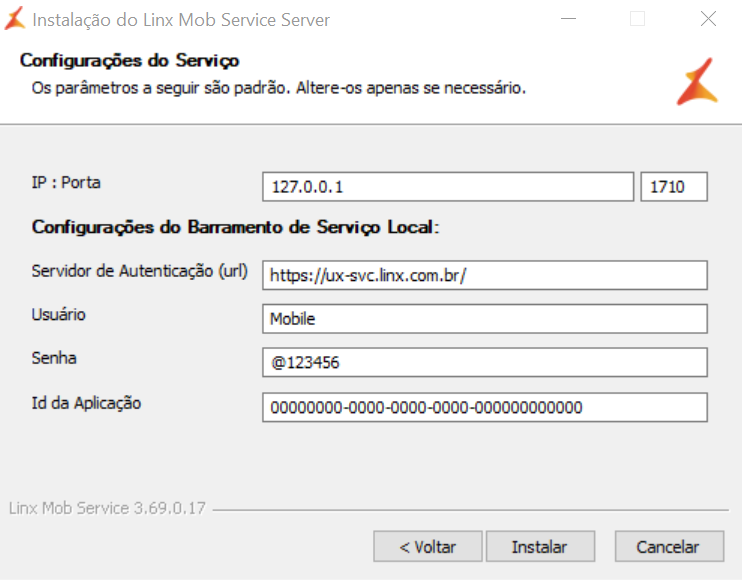This screenshot has width=742, height=580.
Task: Click the 'Servidor de Autenticação (url)' label
Action: (140, 272)
